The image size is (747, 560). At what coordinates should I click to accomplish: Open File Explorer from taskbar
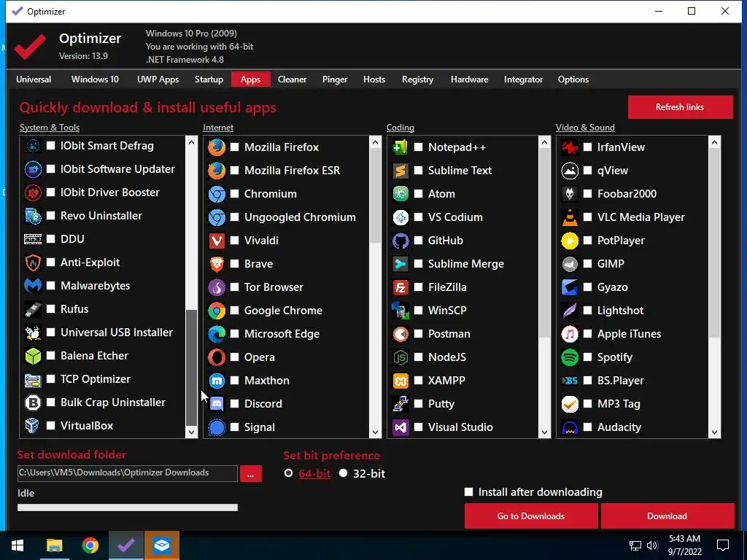(x=54, y=545)
